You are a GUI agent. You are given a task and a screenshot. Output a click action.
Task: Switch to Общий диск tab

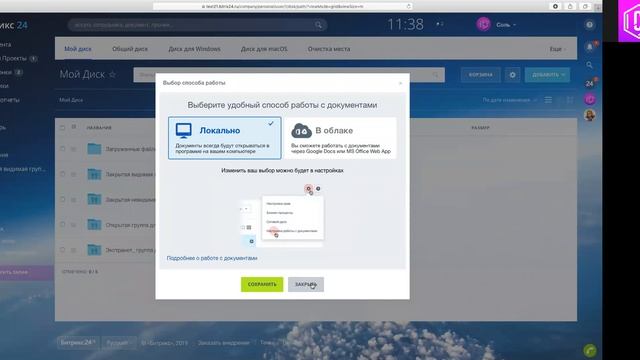pyautogui.click(x=130, y=49)
